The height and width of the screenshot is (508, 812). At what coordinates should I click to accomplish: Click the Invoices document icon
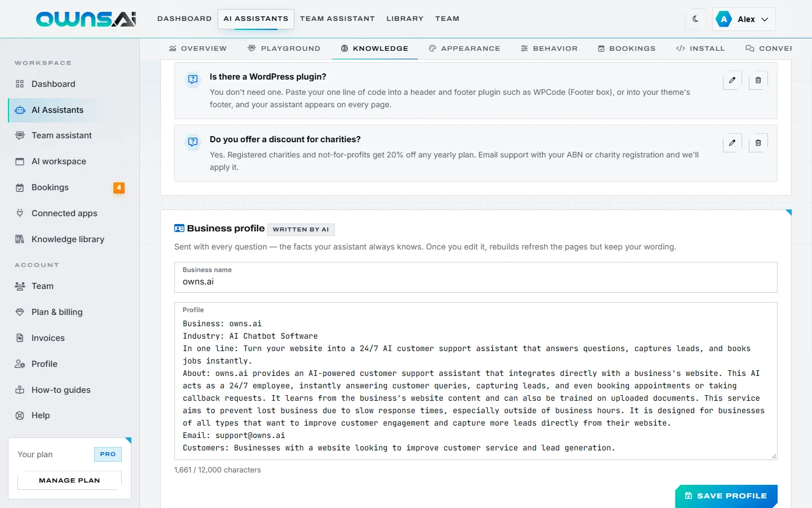pyautogui.click(x=20, y=338)
